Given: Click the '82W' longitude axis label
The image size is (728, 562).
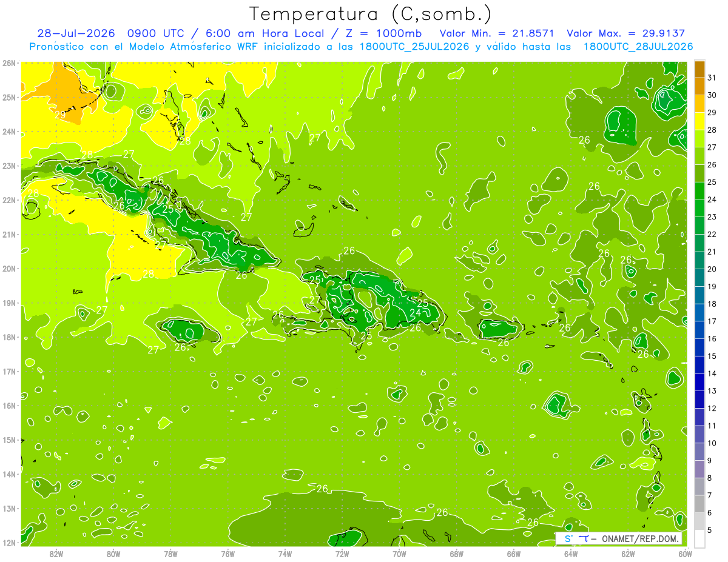Looking at the screenshot, I should tap(56, 554).
